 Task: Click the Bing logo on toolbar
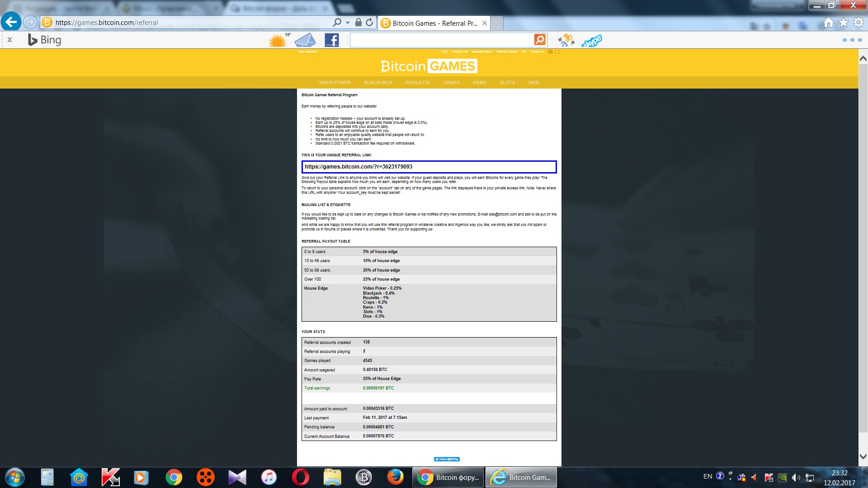(x=44, y=40)
